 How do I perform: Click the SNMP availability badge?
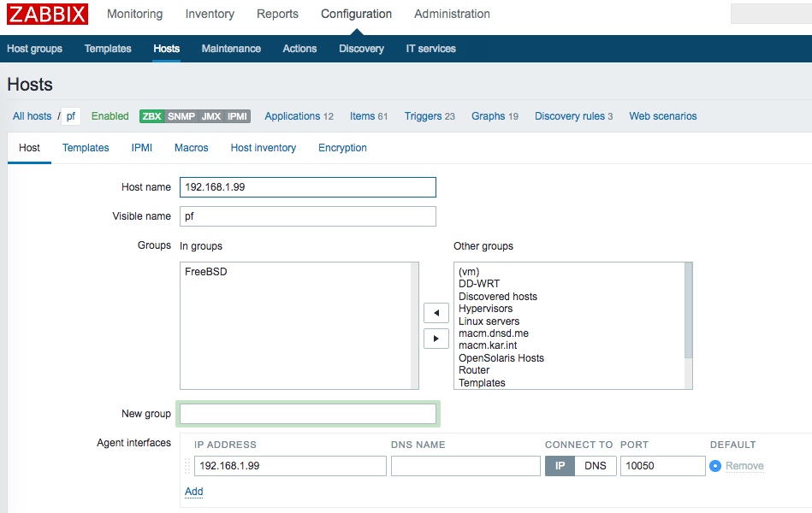[181, 116]
